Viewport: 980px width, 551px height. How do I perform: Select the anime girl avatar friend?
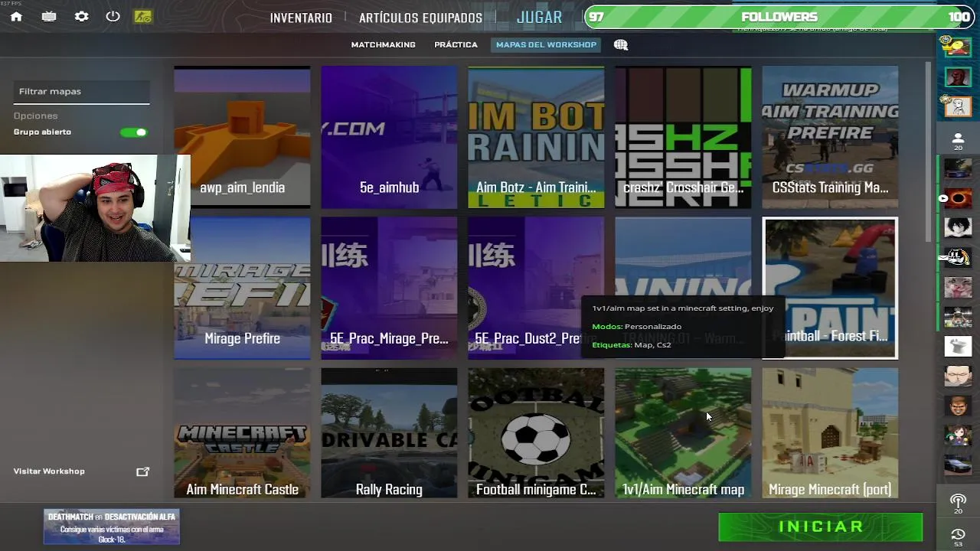point(958,435)
